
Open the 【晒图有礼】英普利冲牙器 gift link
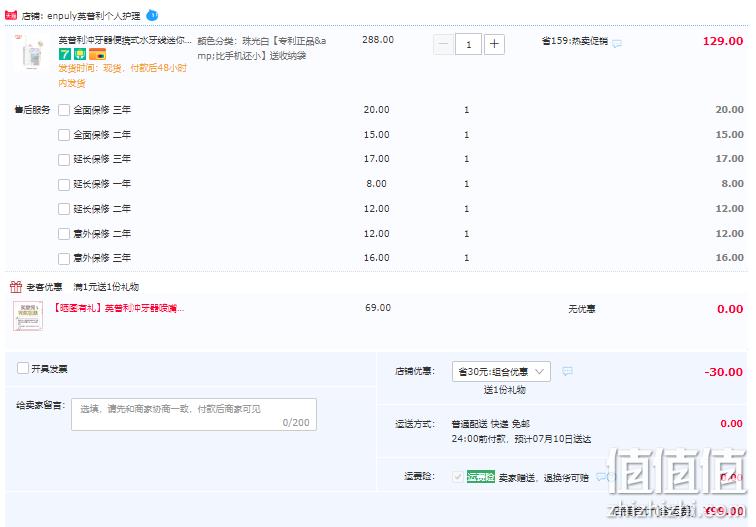[x=119, y=308]
